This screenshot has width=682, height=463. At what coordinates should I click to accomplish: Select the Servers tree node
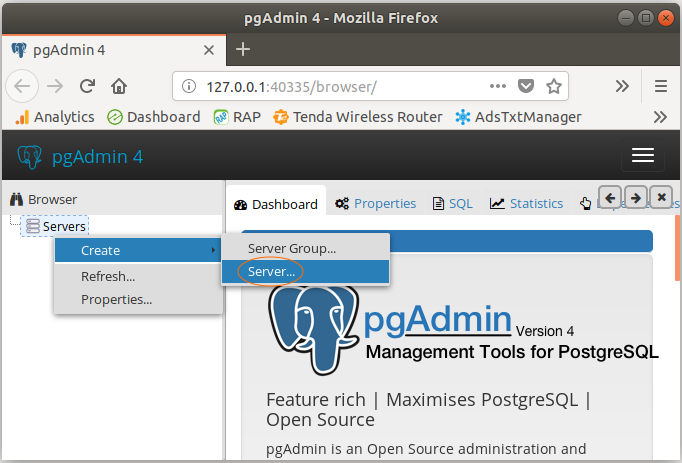click(55, 226)
